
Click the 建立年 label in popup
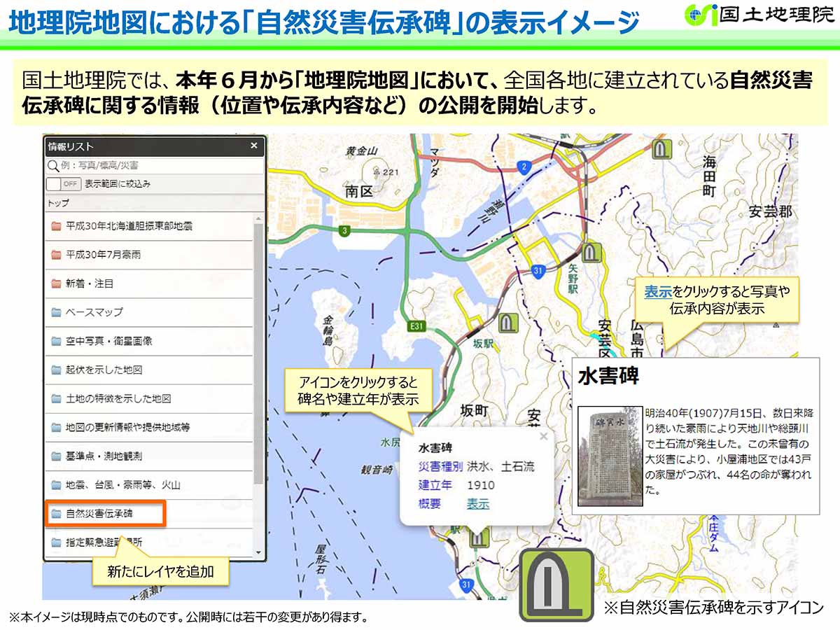pos(435,485)
